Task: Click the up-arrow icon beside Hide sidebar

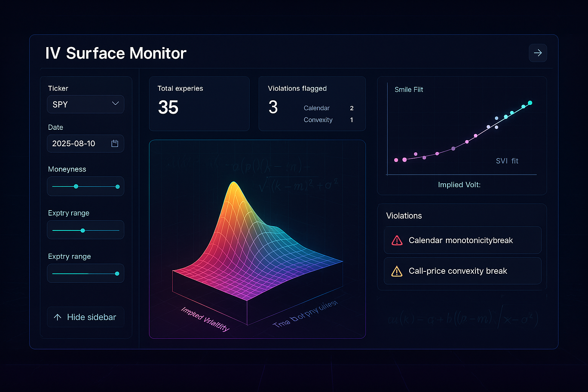Action: 58,317
